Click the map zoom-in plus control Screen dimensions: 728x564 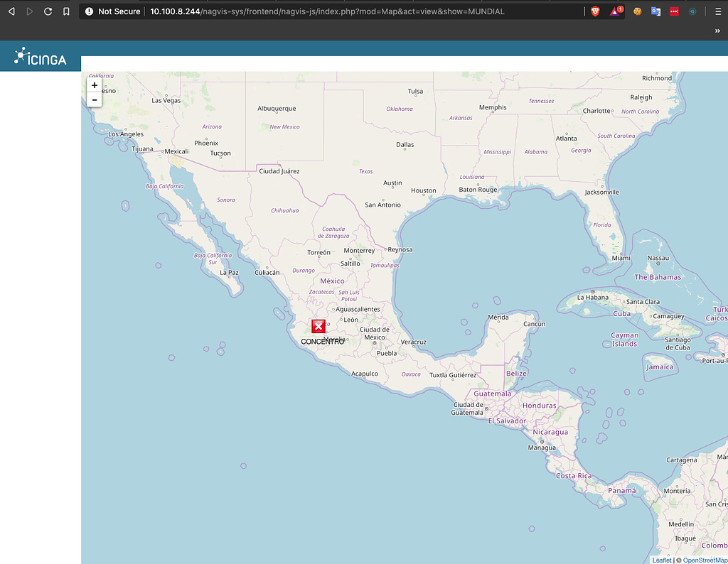pyautogui.click(x=94, y=85)
